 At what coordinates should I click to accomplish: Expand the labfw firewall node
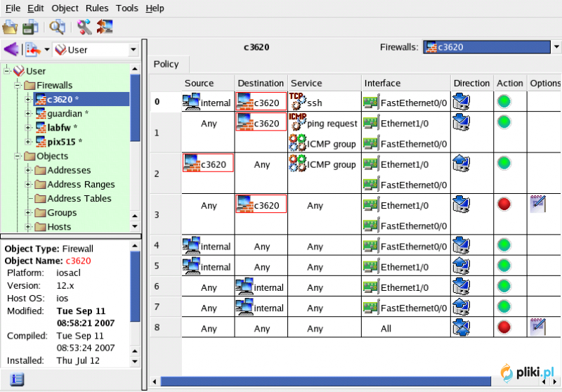point(28,128)
